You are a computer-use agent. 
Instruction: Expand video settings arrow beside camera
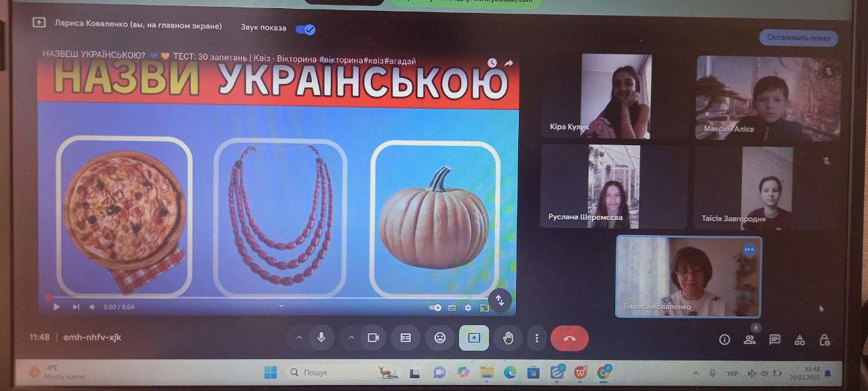pyautogui.click(x=351, y=337)
